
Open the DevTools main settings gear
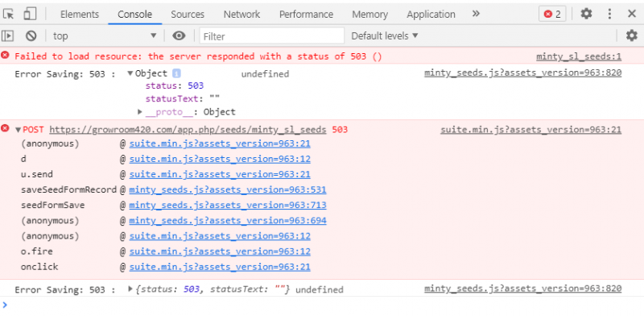pyautogui.click(x=586, y=14)
